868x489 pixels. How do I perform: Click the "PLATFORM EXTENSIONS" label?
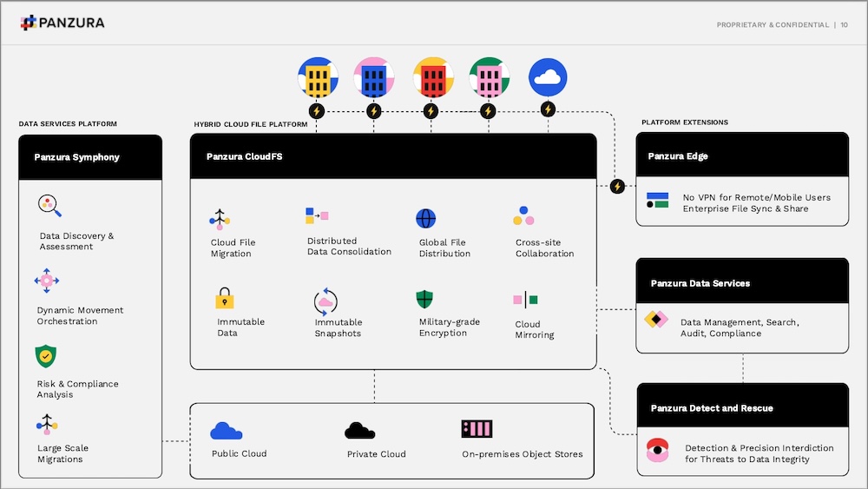click(x=685, y=122)
